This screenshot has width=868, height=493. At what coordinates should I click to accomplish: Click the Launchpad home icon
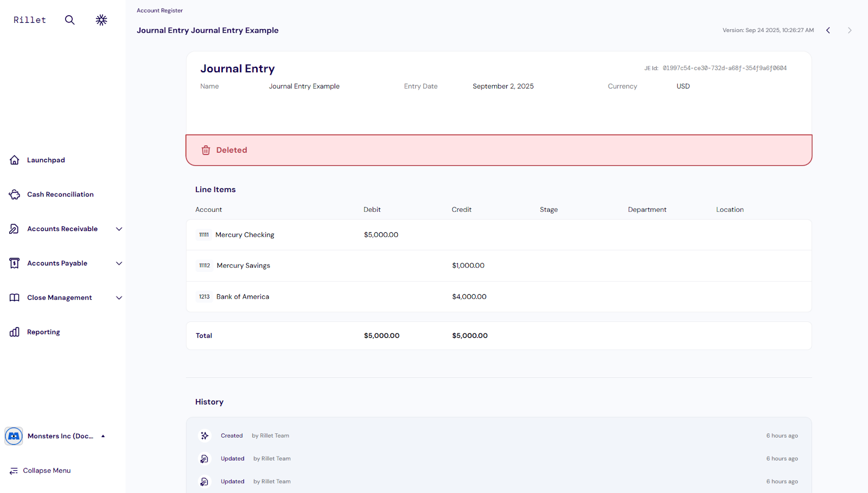(x=15, y=160)
